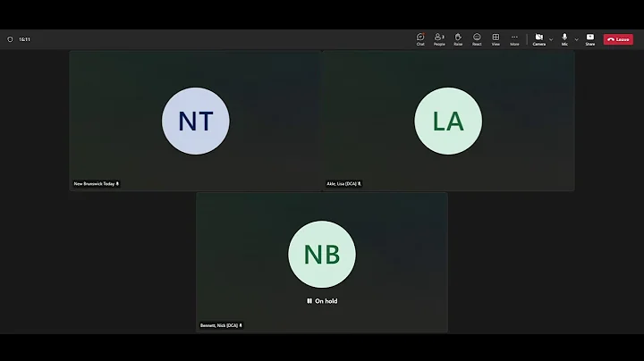Click the New Brunswick Today name label
The image size is (644, 361).
tap(94, 184)
